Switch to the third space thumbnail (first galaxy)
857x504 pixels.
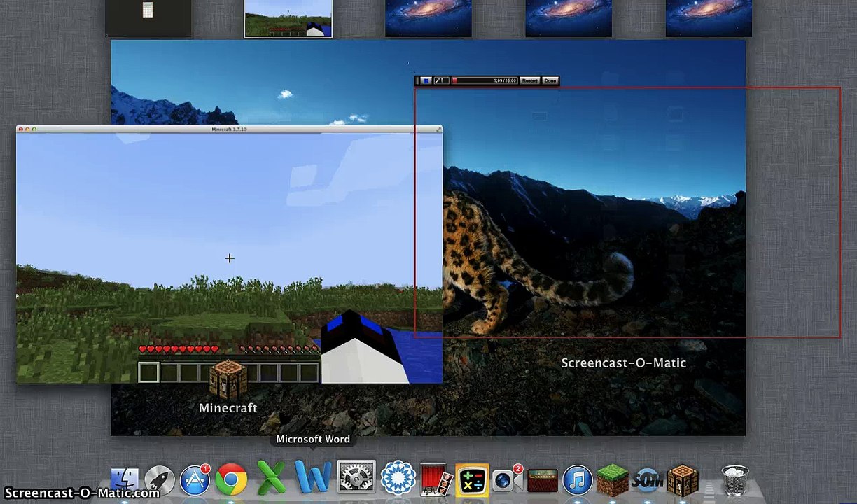point(428,18)
